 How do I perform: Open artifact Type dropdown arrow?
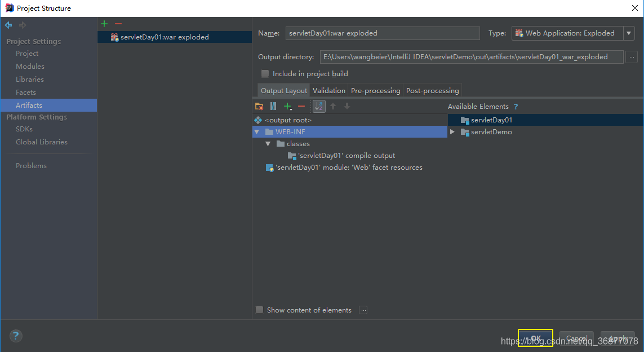629,33
